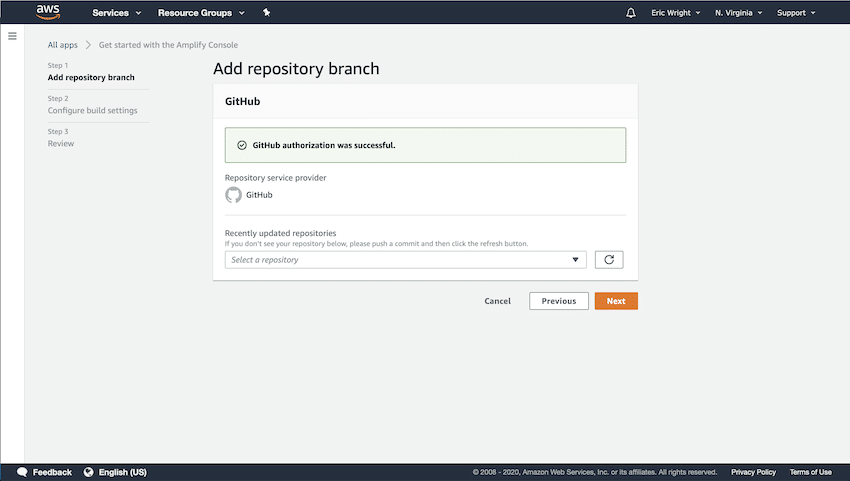Open the Resource Groups menu
This screenshot has width=850, height=481.
tap(201, 12)
